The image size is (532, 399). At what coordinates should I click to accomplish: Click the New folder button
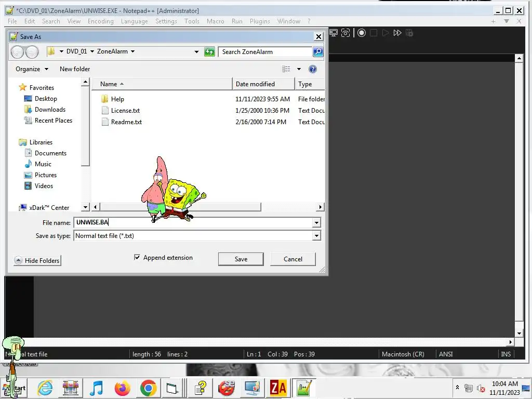75,69
